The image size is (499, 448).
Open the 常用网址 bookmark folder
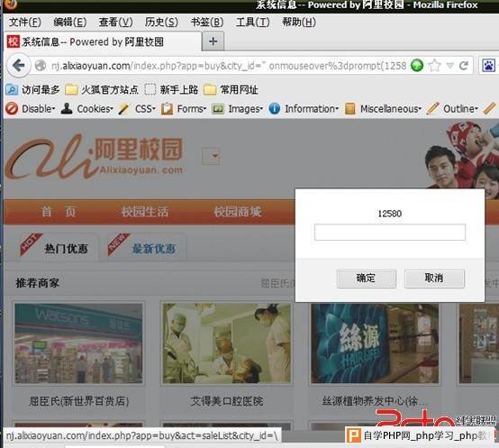(x=231, y=90)
